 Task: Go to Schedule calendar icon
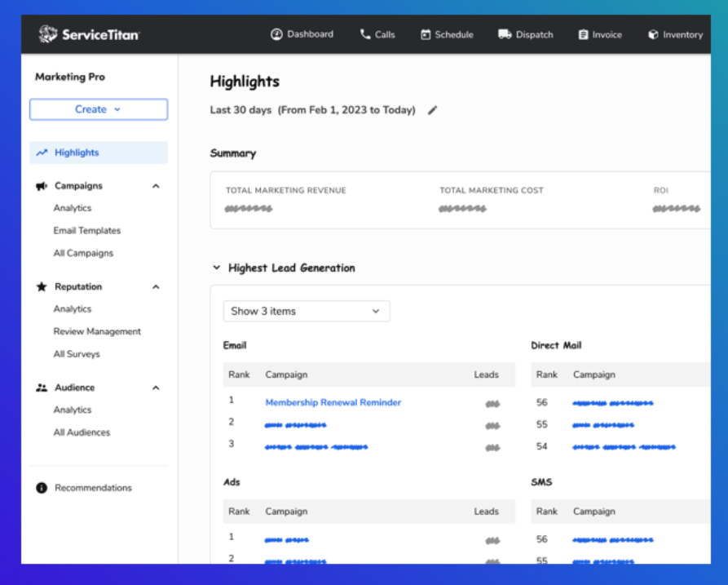click(x=426, y=34)
